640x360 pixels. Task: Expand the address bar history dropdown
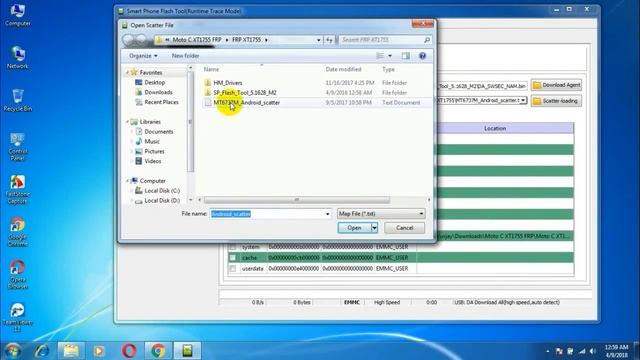(x=318, y=40)
